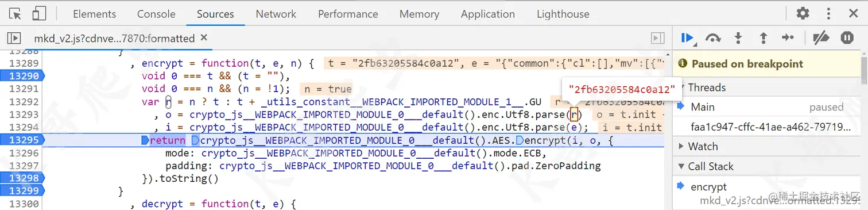Image resolution: width=868 pixels, height=210 pixels.
Task: Select the inspect element cursor icon
Action: (15, 14)
